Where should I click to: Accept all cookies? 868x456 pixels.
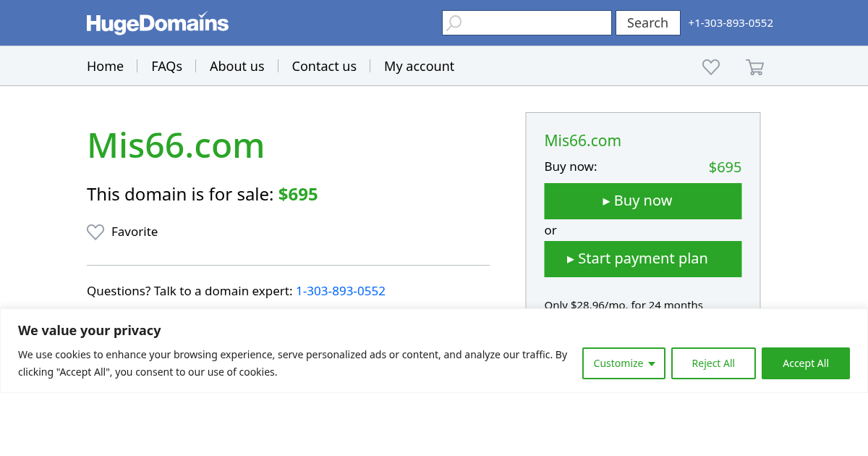805,363
